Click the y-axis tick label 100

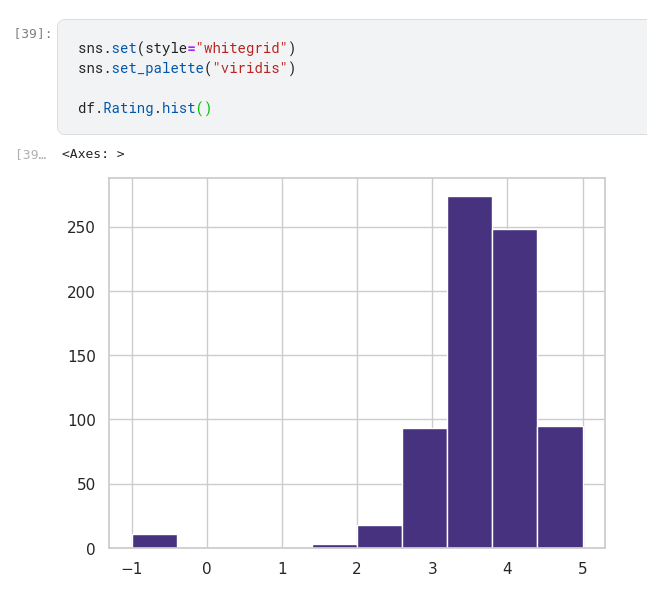pos(81,421)
